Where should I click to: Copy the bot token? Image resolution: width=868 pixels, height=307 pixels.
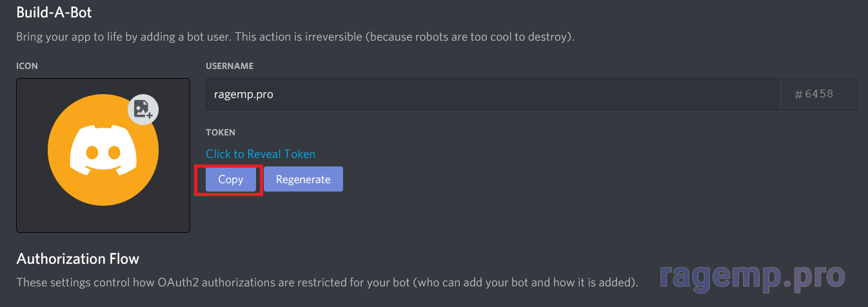point(230,179)
